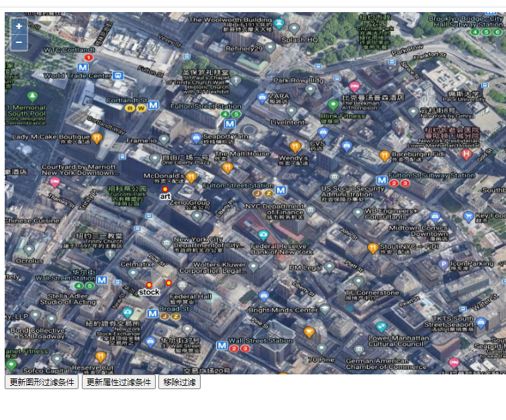The width and height of the screenshot is (506, 420).
Task: Click the 9/11 Memorial South Pool tree pin
Action: 32,97
